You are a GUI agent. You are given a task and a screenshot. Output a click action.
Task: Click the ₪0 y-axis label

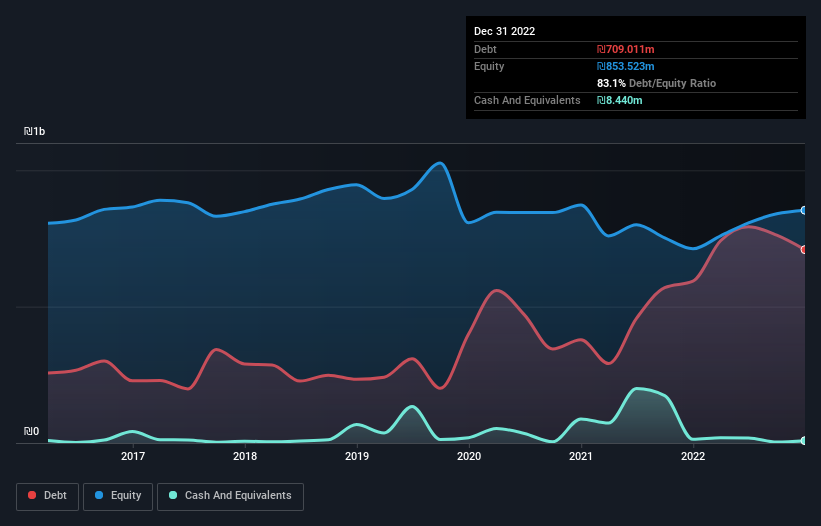[31, 431]
